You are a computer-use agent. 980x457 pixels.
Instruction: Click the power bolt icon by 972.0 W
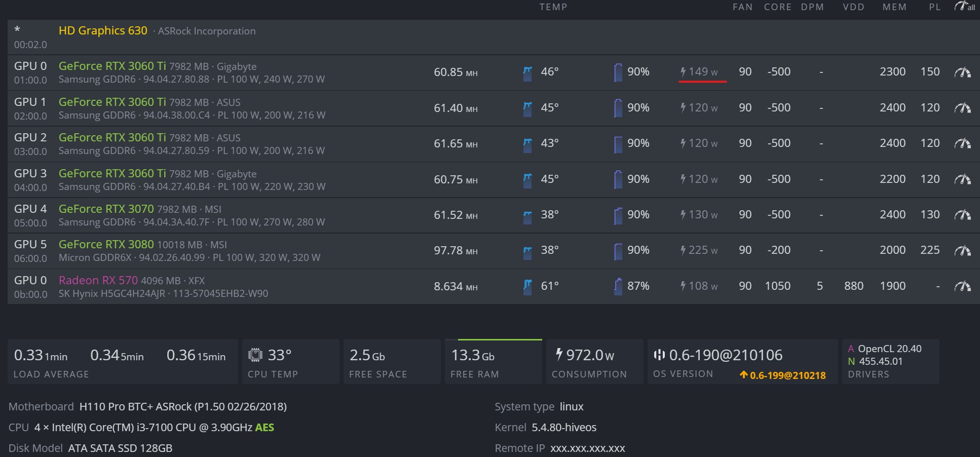pos(559,354)
